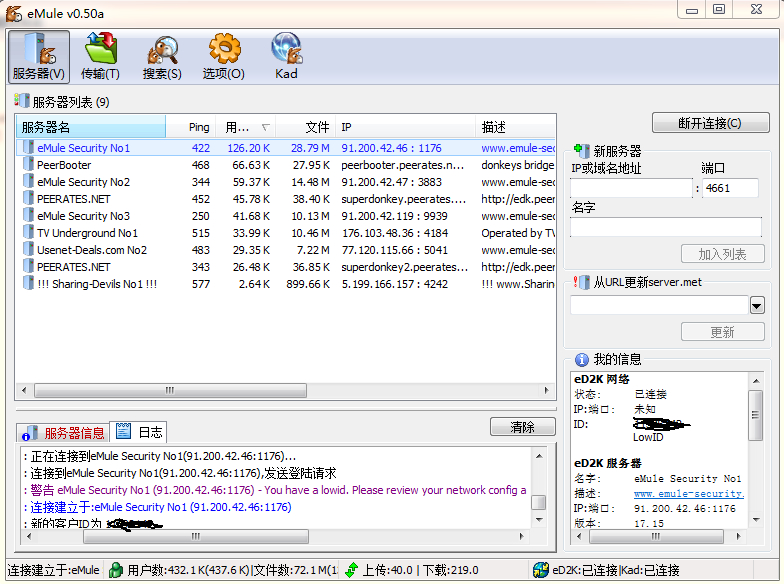Click eD2K:已连接|Kad:已连接 status text
The height and width of the screenshot is (584, 784).
tap(616, 570)
